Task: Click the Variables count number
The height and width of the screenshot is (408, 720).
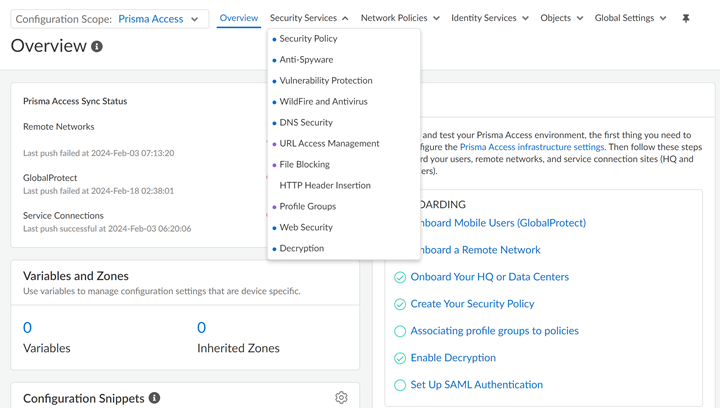Action: (27, 327)
